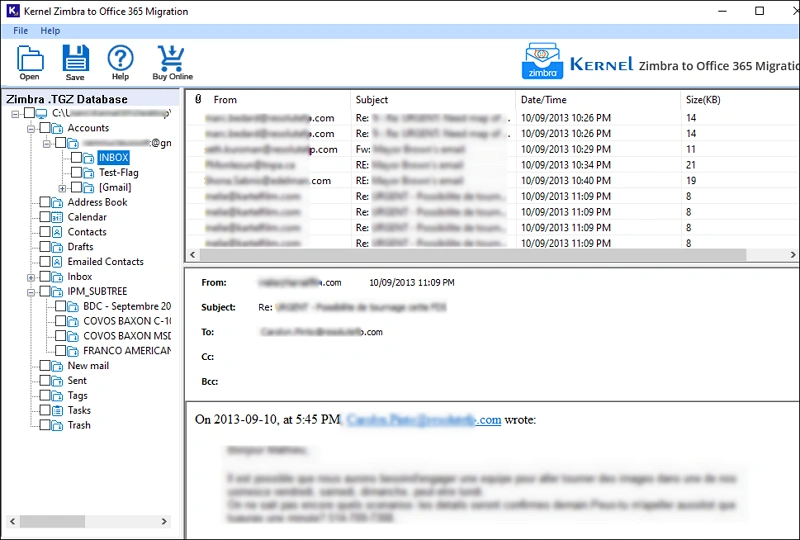The height and width of the screenshot is (540, 800).
Task: Click the Tasks folder icon
Action: (57, 410)
